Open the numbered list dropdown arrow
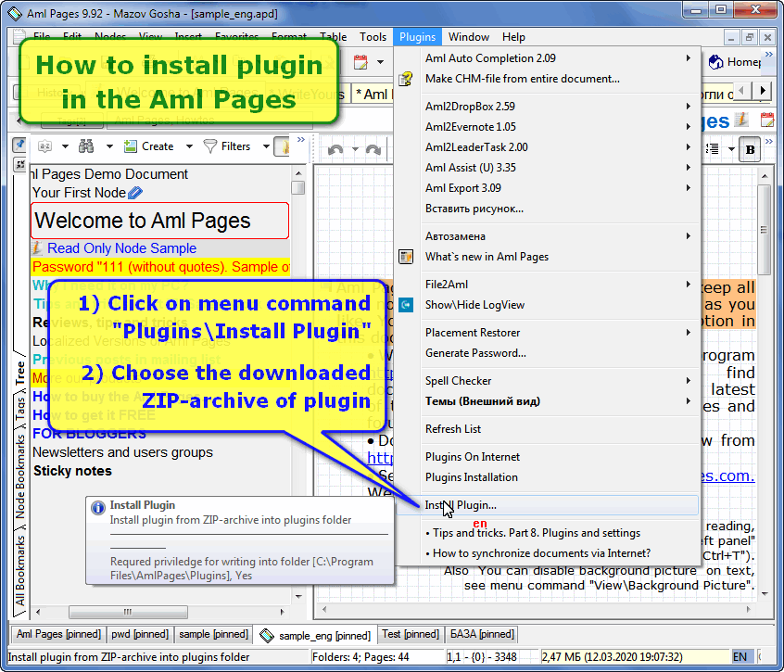 (731, 149)
